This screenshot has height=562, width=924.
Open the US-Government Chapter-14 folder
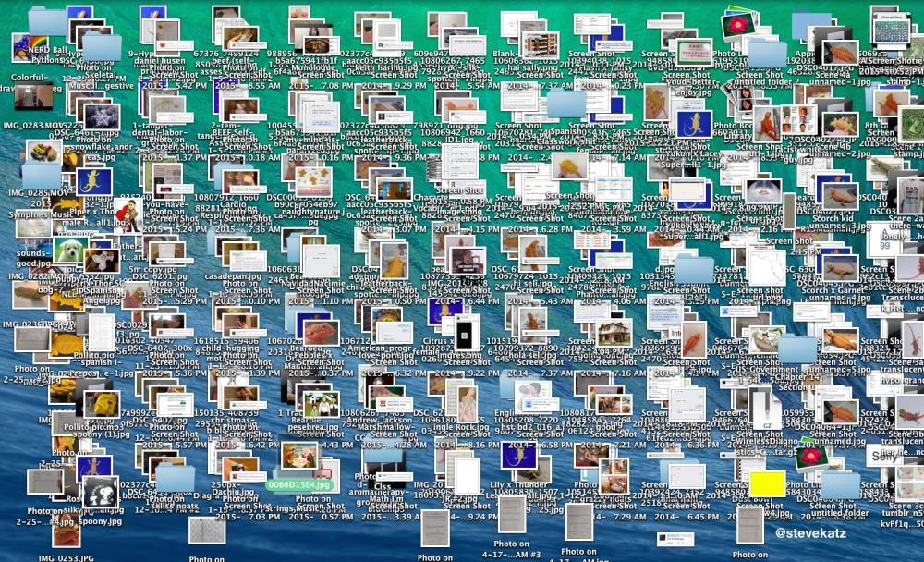coord(797,349)
